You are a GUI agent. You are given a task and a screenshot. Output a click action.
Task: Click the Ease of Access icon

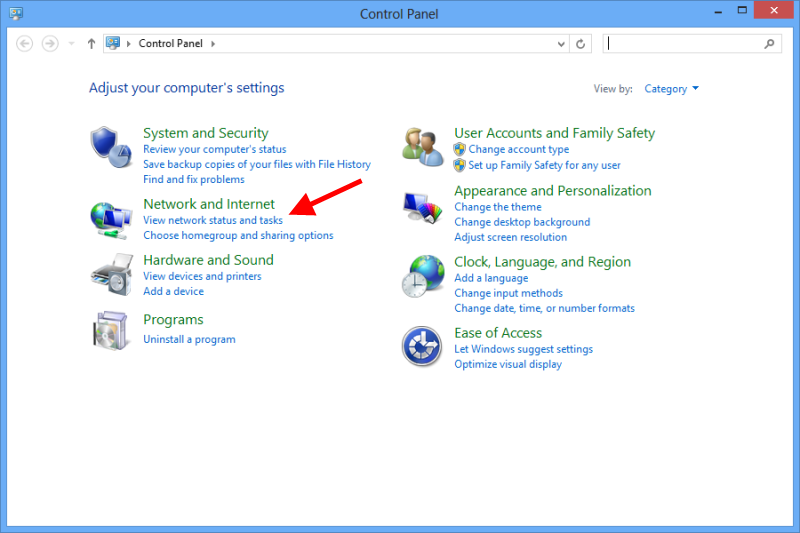coord(421,346)
